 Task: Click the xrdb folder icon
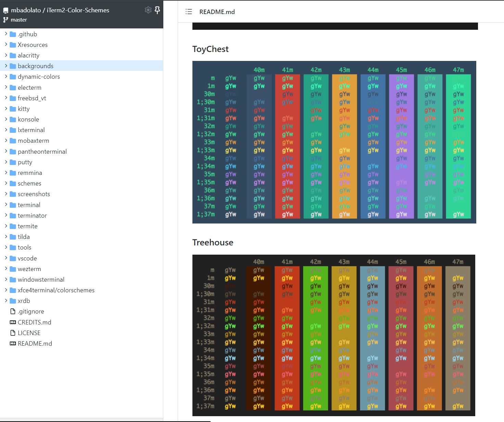[13, 301]
